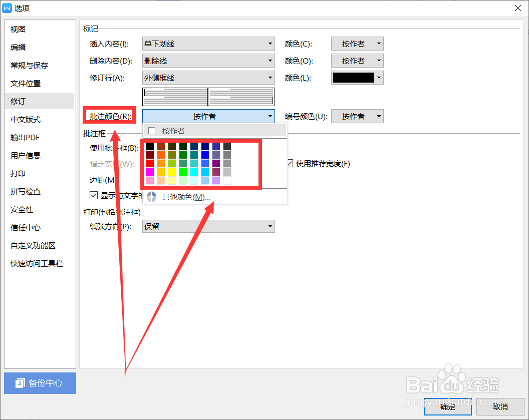The image size is (529, 420).
Task: Click the color wheel icon for other colors
Action: (151, 197)
